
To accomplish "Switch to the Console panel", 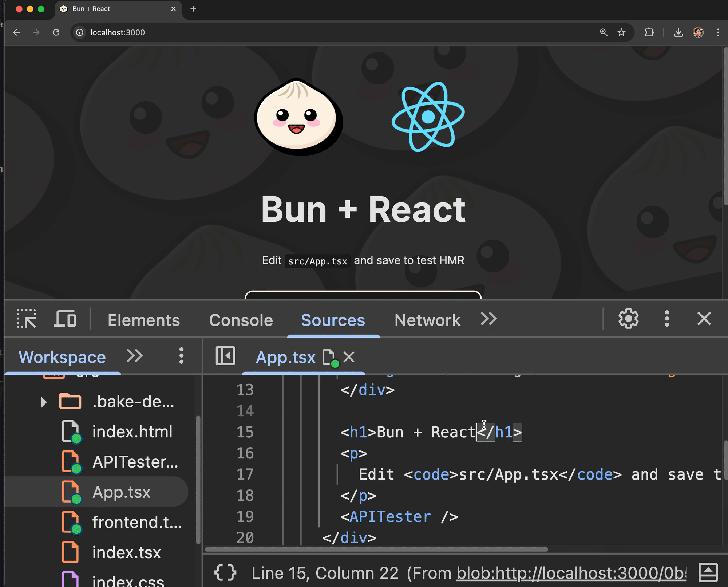I will pyautogui.click(x=241, y=320).
